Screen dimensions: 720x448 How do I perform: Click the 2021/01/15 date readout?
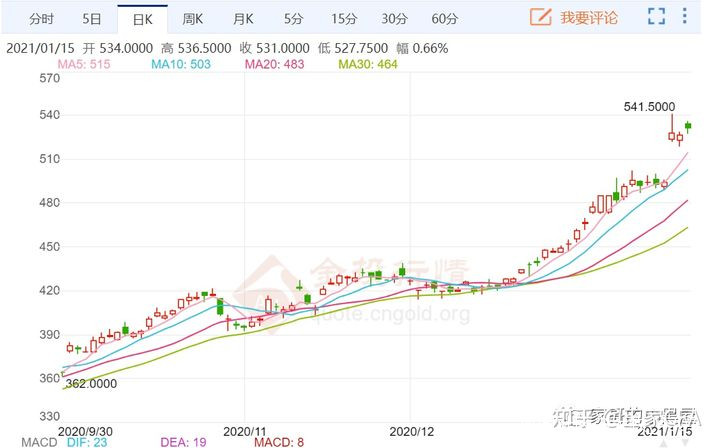(40, 48)
